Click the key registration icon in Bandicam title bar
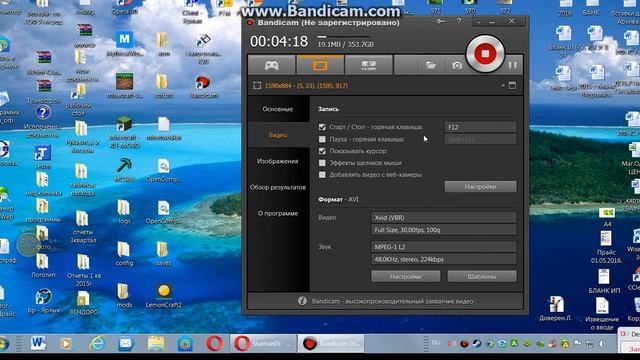Screen dimensions: 640x360 [x=441, y=21]
